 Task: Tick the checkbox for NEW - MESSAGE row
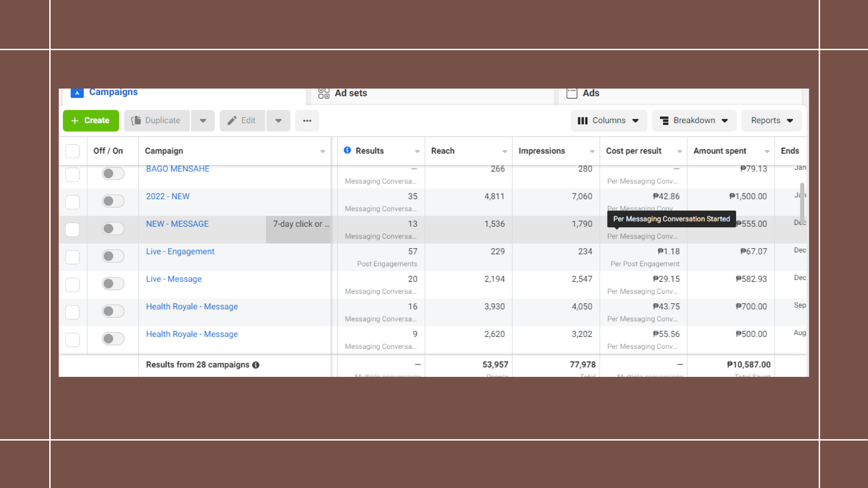pos(72,230)
